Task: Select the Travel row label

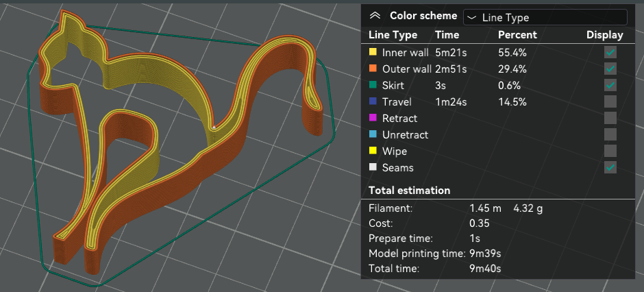Action: (x=397, y=102)
